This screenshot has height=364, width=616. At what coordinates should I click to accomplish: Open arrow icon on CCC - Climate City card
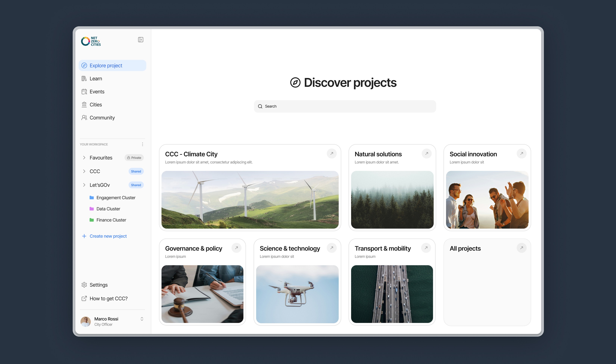[x=332, y=154]
